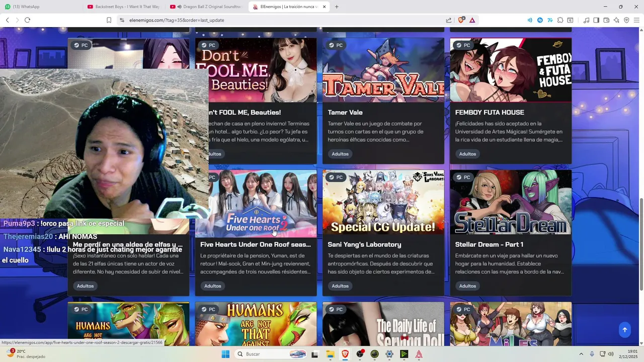Screen dimensions: 644x362
Task: Click the taskbar Buscar search box
Action: tap(272, 354)
